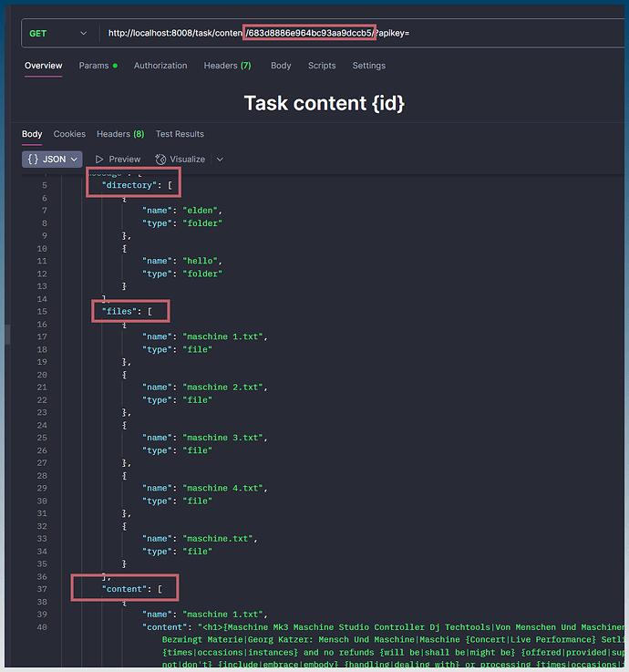Open the response Headers (8) tab
This screenshot has width=629, height=672.
tap(120, 134)
